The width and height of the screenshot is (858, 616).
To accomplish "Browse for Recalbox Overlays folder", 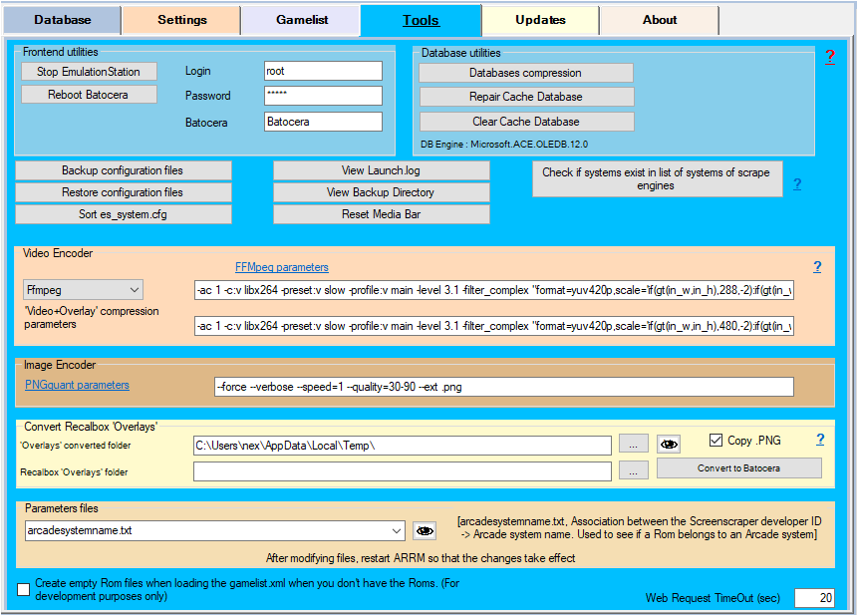I will pyautogui.click(x=633, y=471).
